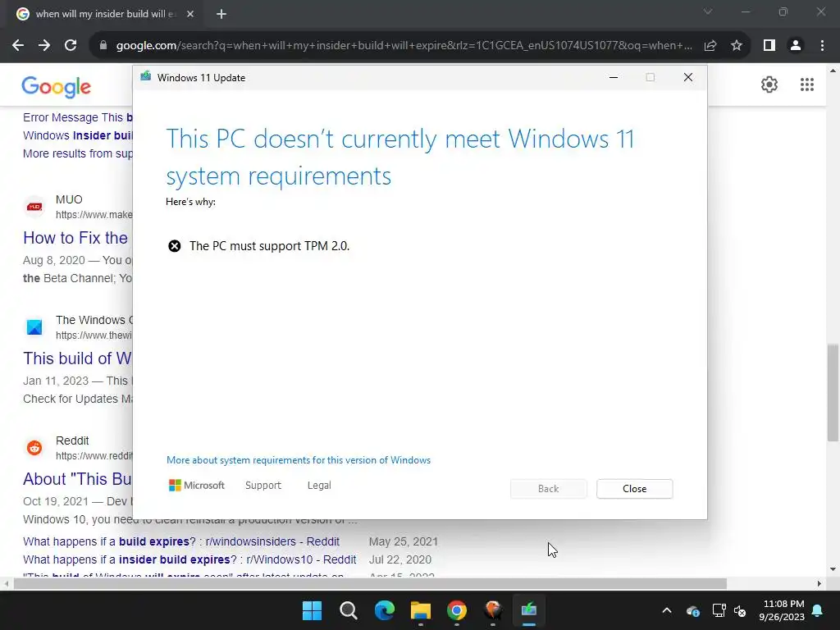This screenshot has height=630, width=840.
Task: Open More about system requirements link
Action: click(x=299, y=460)
